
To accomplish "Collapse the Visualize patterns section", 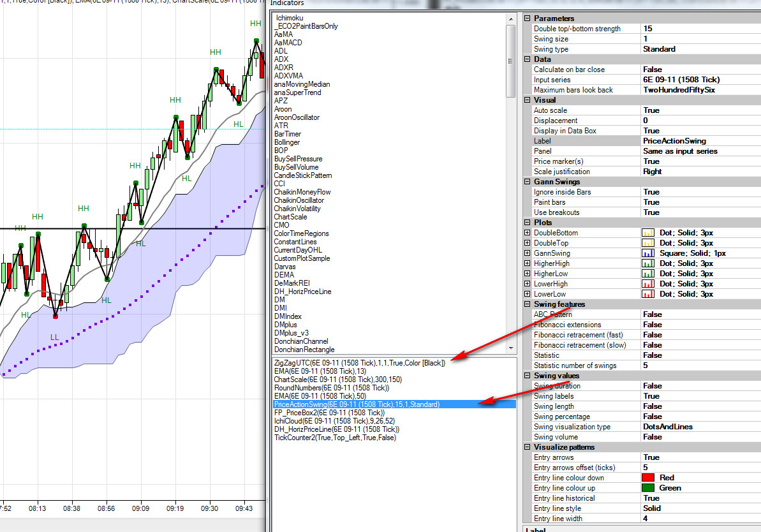I will pos(527,447).
